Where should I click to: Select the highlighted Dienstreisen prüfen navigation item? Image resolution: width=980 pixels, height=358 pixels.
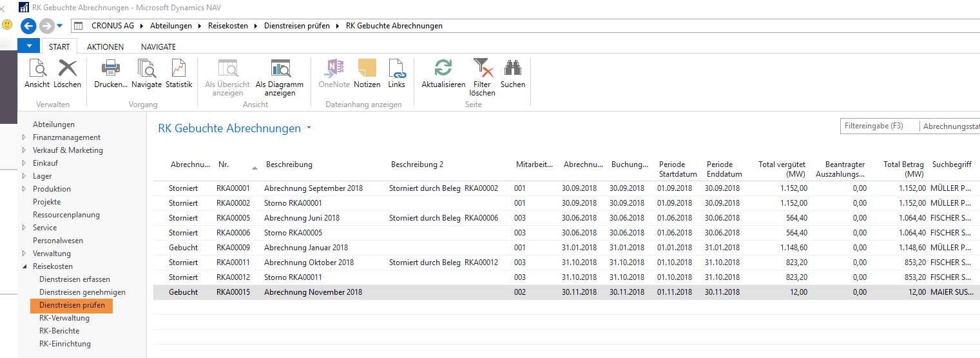tap(72, 305)
